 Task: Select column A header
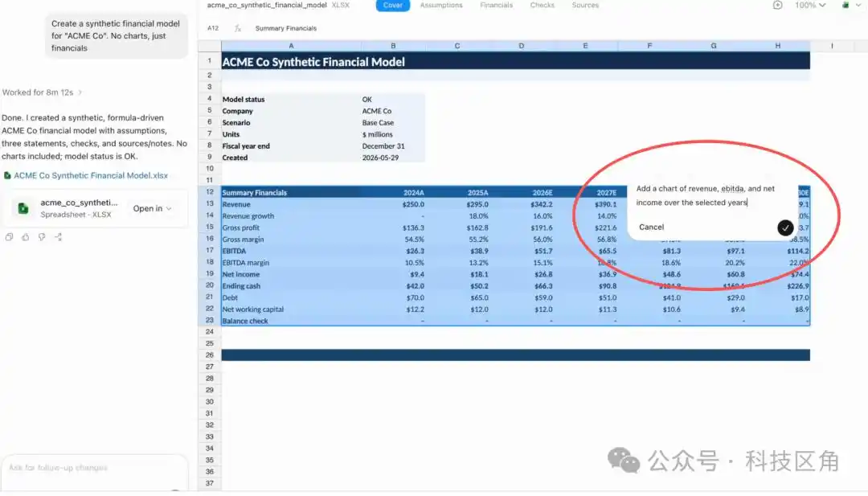click(x=291, y=46)
